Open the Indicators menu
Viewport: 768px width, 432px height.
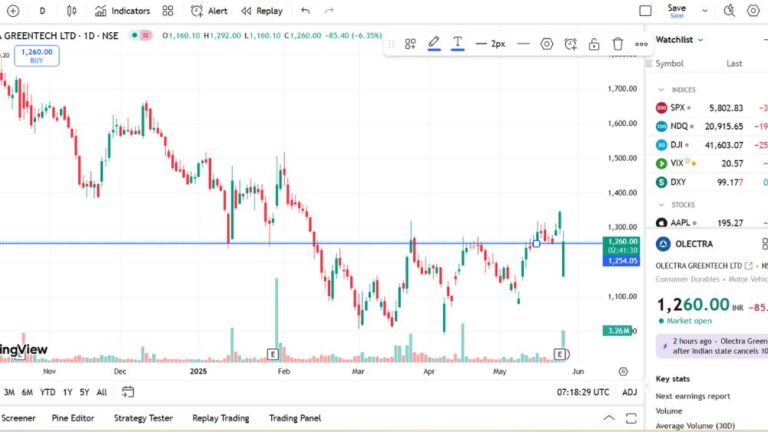coord(122,11)
